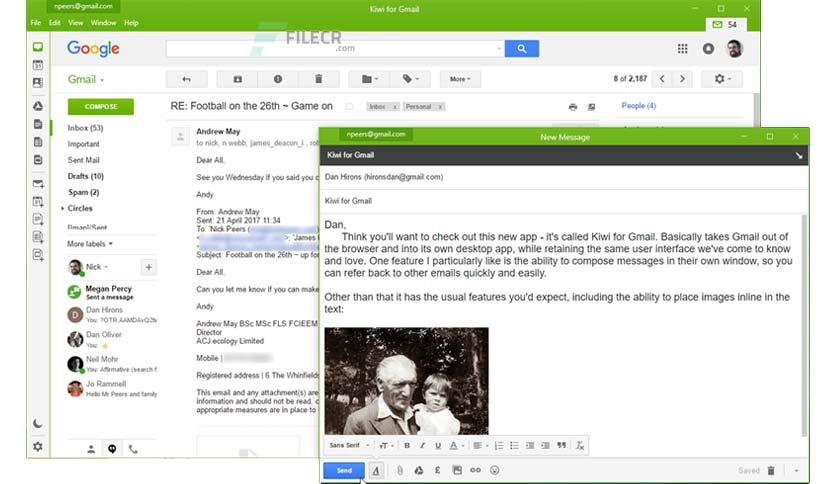Open Google Sheets from the Kiwi sidebar
Viewport: 836px width, 484px height.
coord(38,142)
